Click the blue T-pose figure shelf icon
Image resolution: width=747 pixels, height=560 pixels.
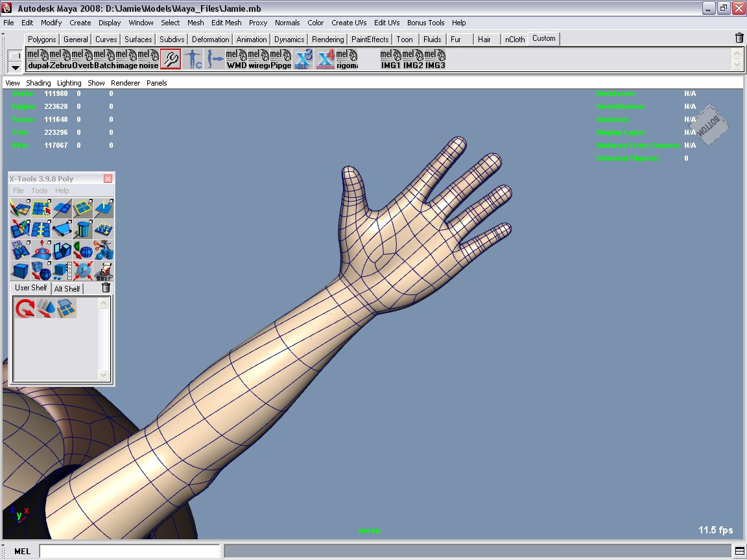[193, 59]
